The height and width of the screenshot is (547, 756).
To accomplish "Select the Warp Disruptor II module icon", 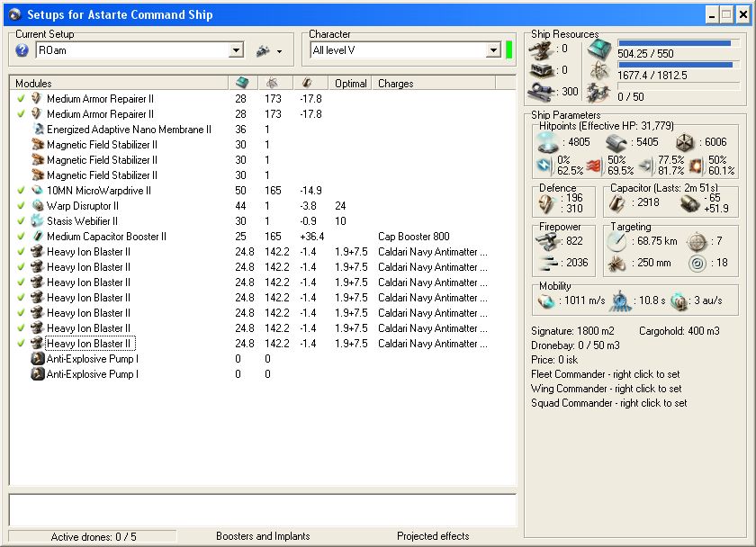I will (x=38, y=206).
